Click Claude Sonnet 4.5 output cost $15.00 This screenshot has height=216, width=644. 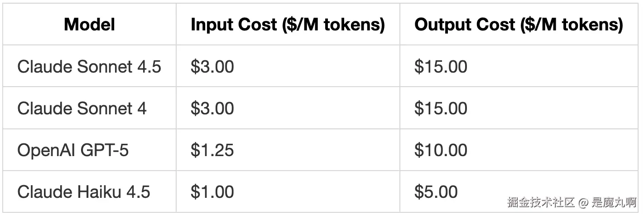441,67
